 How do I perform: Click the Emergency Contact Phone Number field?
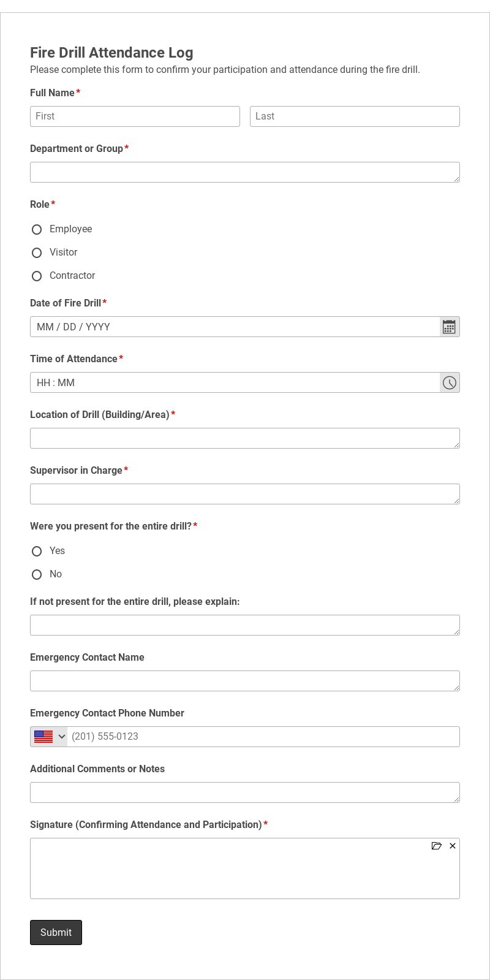tap(263, 737)
